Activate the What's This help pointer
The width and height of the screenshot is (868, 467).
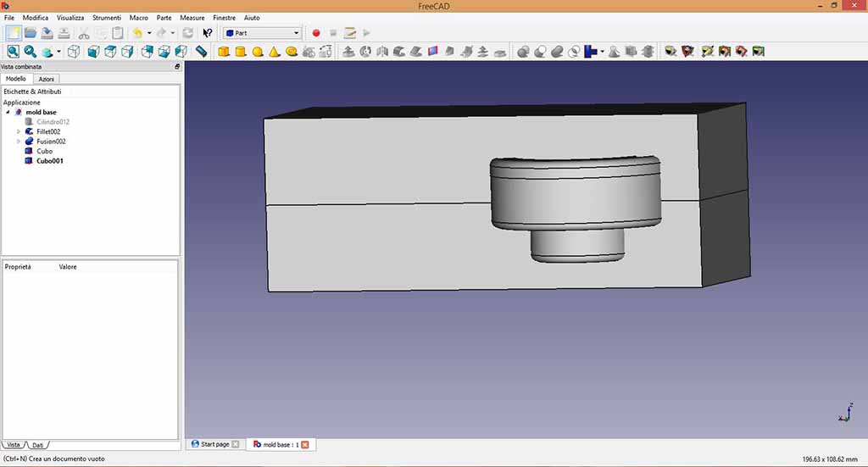pos(208,33)
